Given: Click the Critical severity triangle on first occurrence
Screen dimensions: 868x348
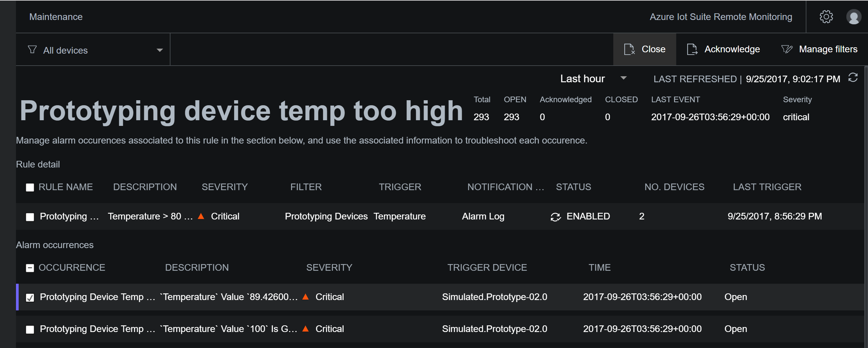Looking at the screenshot, I should click(305, 297).
